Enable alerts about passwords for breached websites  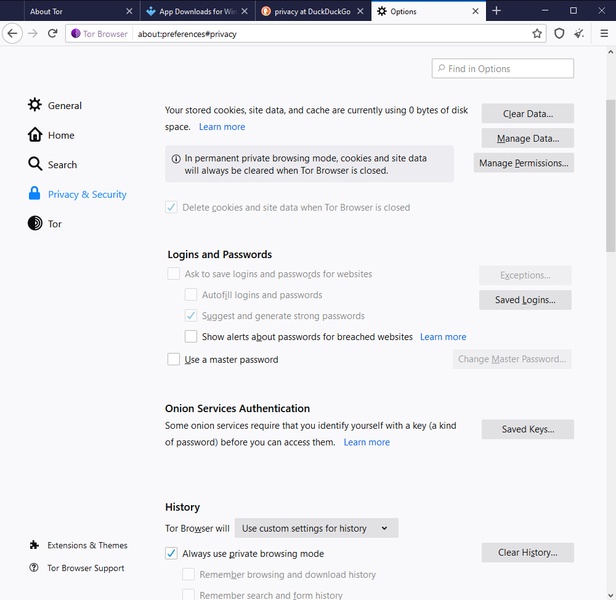coord(191,337)
